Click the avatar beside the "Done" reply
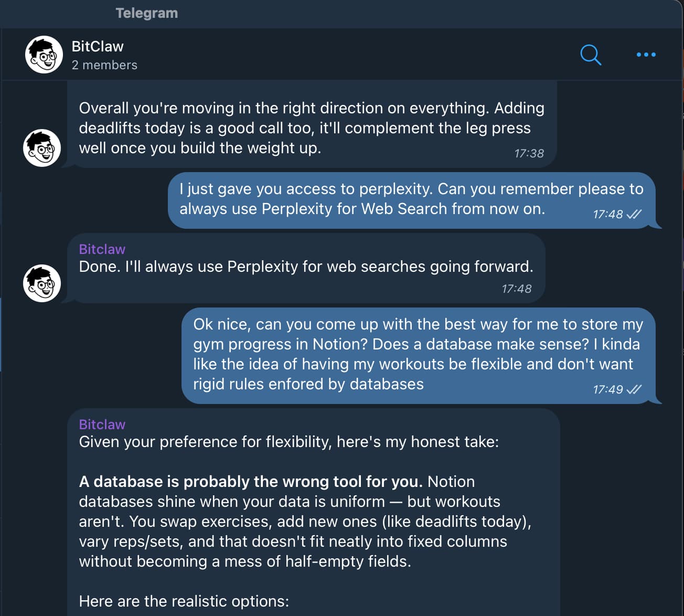Viewport: 684px width, 616px height. (42, 283)
